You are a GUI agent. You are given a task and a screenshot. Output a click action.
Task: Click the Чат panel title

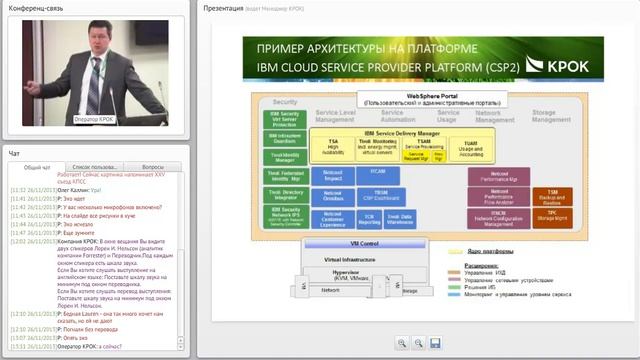point(14,153)
